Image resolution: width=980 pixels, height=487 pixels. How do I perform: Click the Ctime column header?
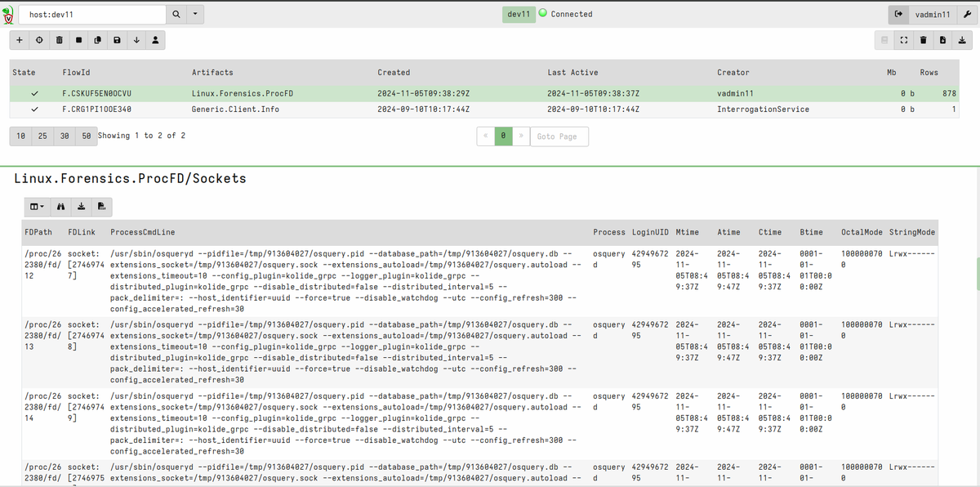770,233
